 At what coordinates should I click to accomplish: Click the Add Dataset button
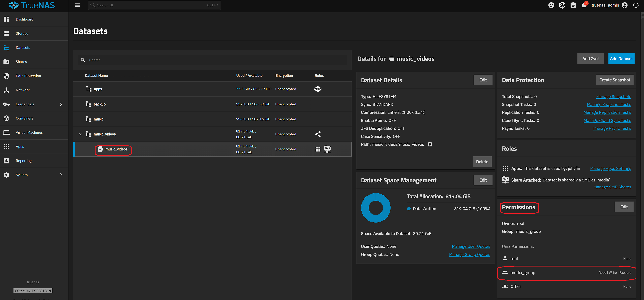[x=621, y=59]
